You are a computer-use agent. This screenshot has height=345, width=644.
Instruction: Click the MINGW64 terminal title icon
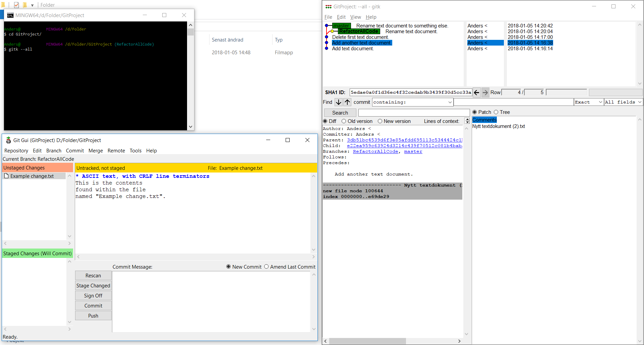pos(10,15)
